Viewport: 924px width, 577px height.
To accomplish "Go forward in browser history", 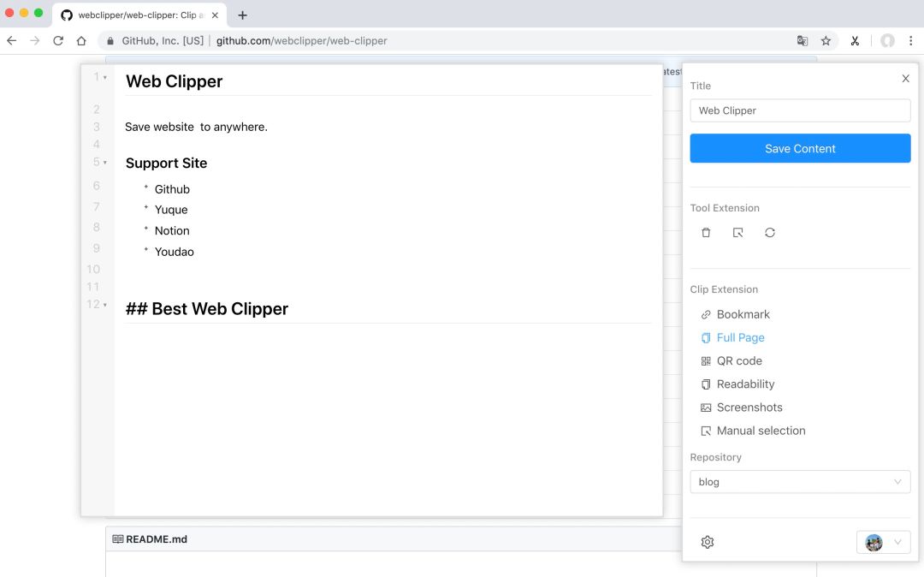I will [35, 41].
